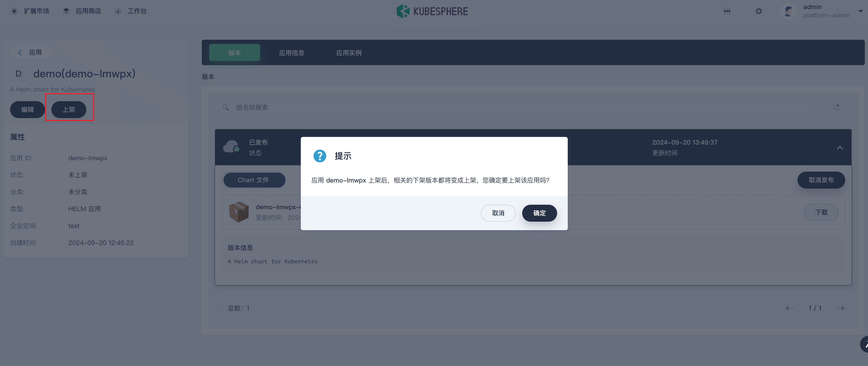This screenshot has width=868, height=366.
Task: Click the admin user avatar
Action: pos(788,11)
